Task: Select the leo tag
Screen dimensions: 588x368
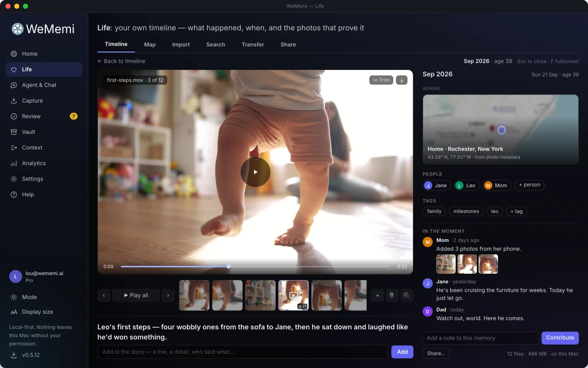Action: tap(495, 212)
